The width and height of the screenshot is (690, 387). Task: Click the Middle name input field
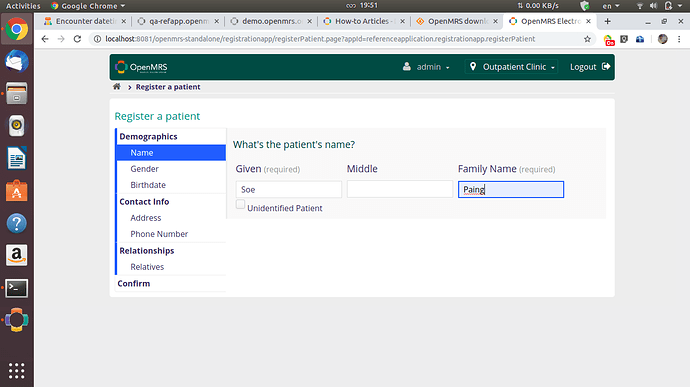point(400,189)
